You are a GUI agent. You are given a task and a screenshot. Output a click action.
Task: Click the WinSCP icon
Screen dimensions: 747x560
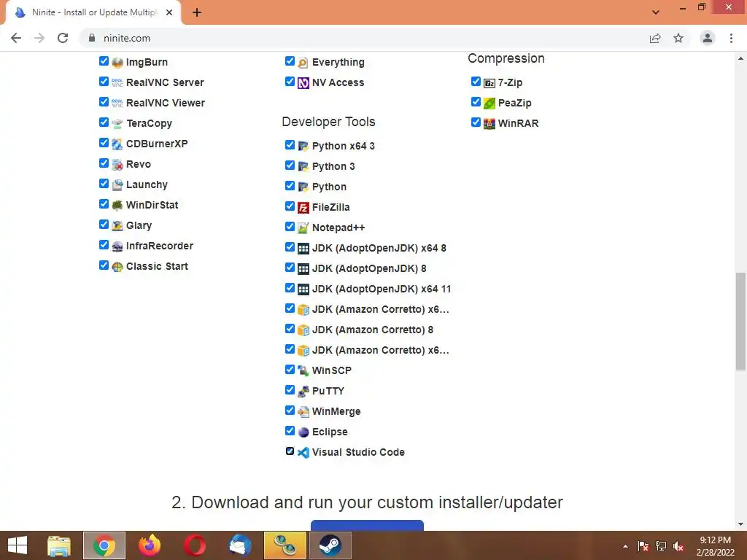tap(303, 371)
